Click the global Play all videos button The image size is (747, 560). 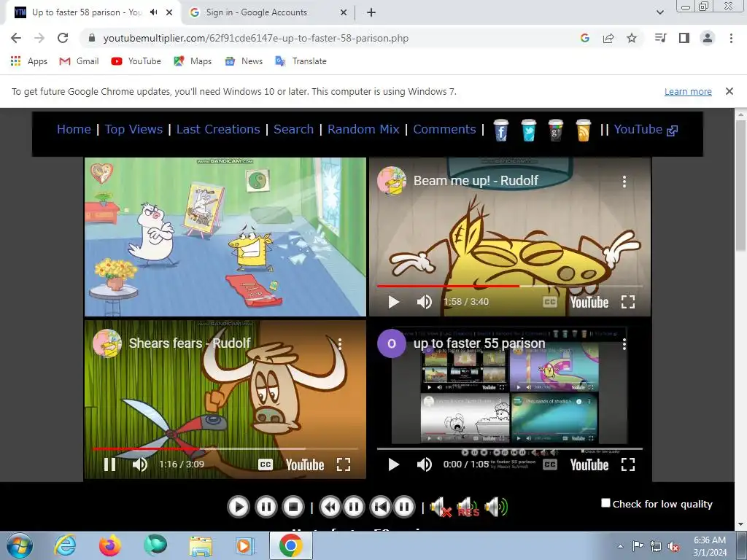(239, 507)
